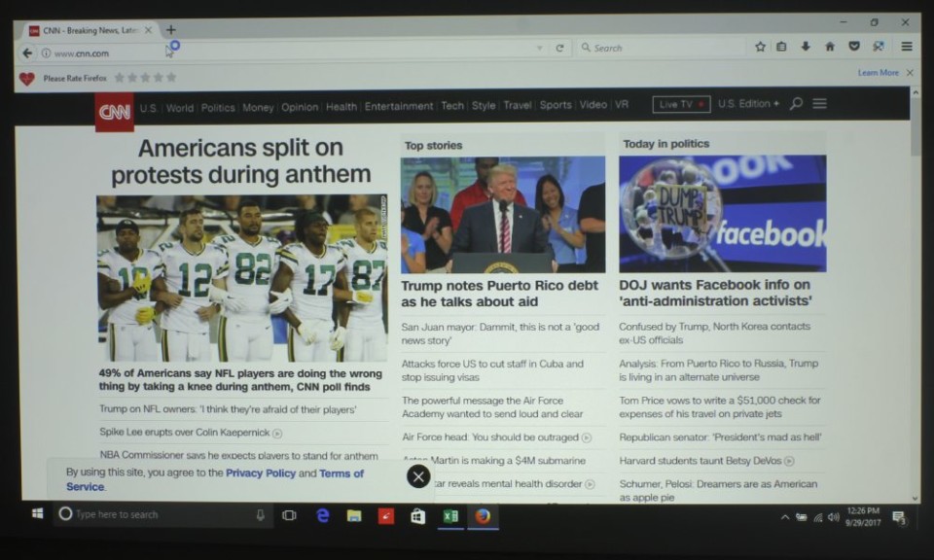
Task: Show site information for www.cnn.com
Action: point(46,53)
